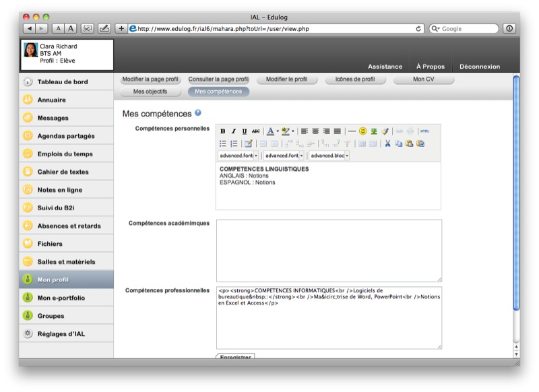Insert a smiley emoticon
This screenshot has height=392, width=539.
tap(362, 131)
